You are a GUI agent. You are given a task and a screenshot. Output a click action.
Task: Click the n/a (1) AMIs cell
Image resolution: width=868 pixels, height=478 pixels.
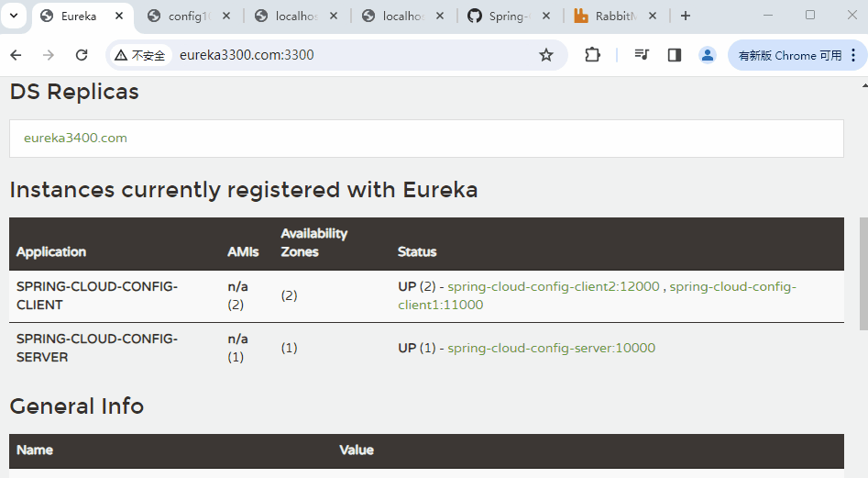click(238, 348)
